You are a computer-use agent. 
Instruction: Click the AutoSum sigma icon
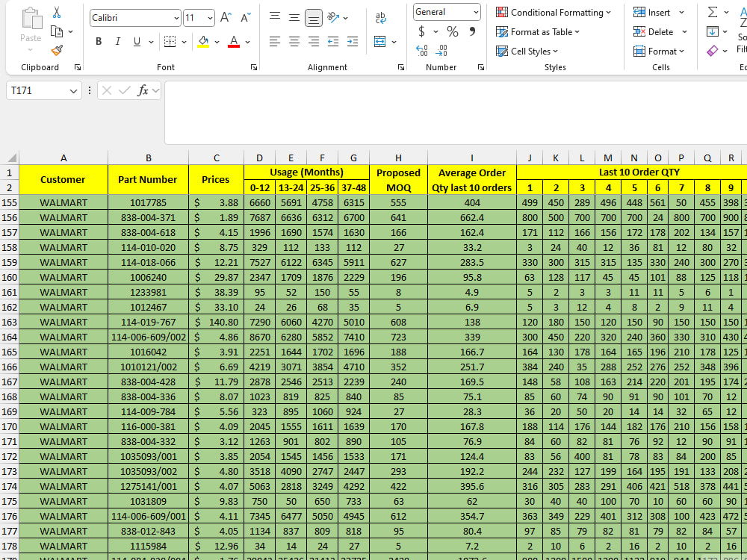click(713, 13)
